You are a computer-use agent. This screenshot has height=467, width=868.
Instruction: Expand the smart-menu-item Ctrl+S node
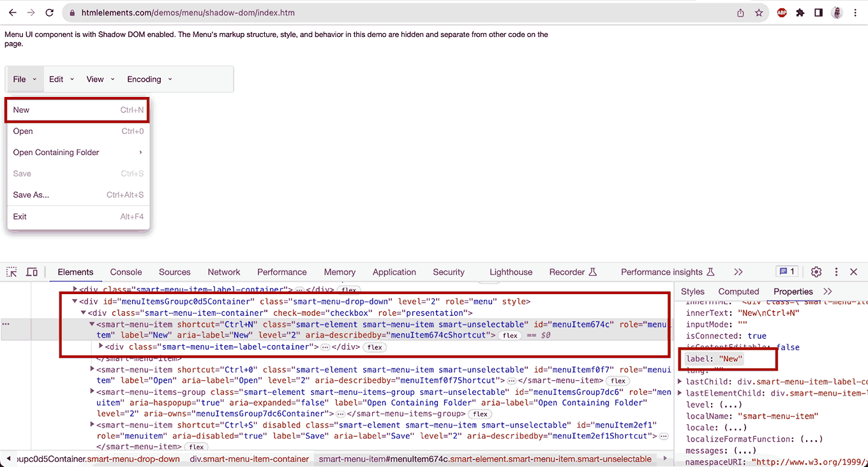coord(91,426)
